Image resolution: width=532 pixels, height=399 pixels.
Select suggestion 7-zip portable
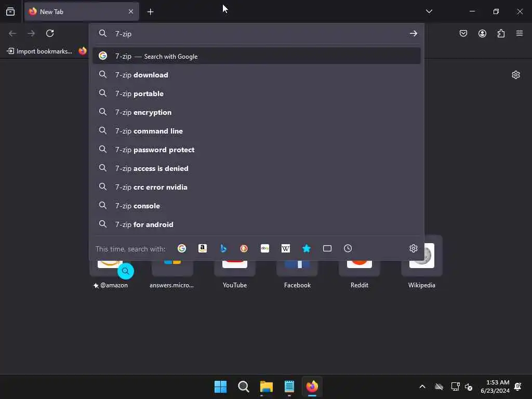tap(257, 94)
